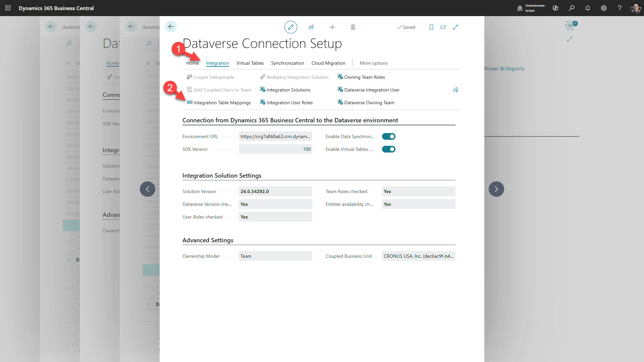Open the notifications bell
This screenshot has width=644, height=362.
pyautogui.click(x=587, y=8)
